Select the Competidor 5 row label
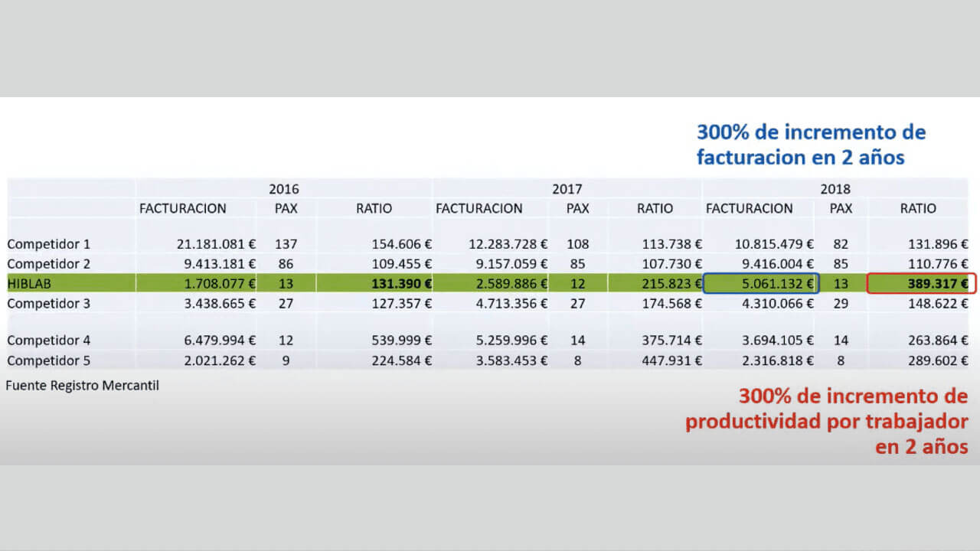 49,360
